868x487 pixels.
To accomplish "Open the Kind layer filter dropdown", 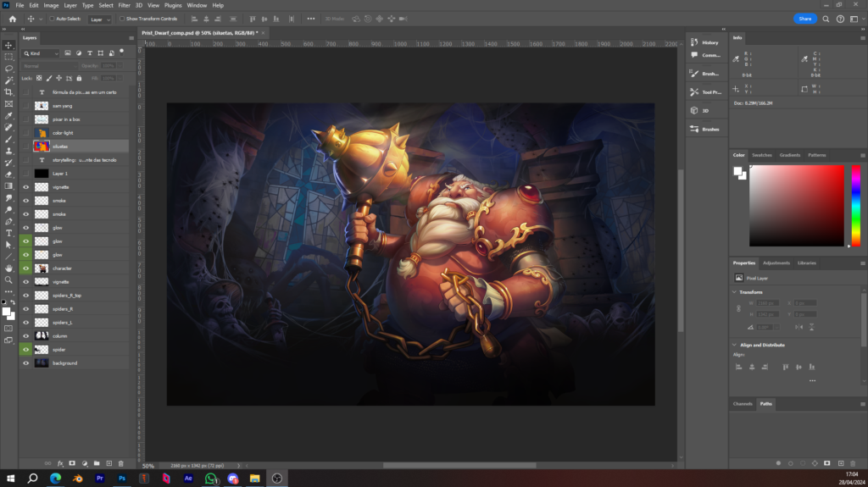I will click(41, 53).
